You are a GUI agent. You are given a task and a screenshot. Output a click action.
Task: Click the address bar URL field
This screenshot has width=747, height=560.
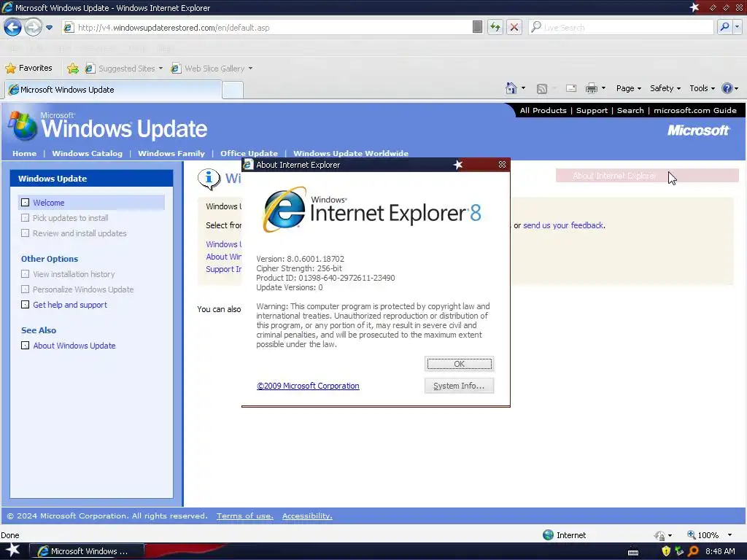click(268, 28)
